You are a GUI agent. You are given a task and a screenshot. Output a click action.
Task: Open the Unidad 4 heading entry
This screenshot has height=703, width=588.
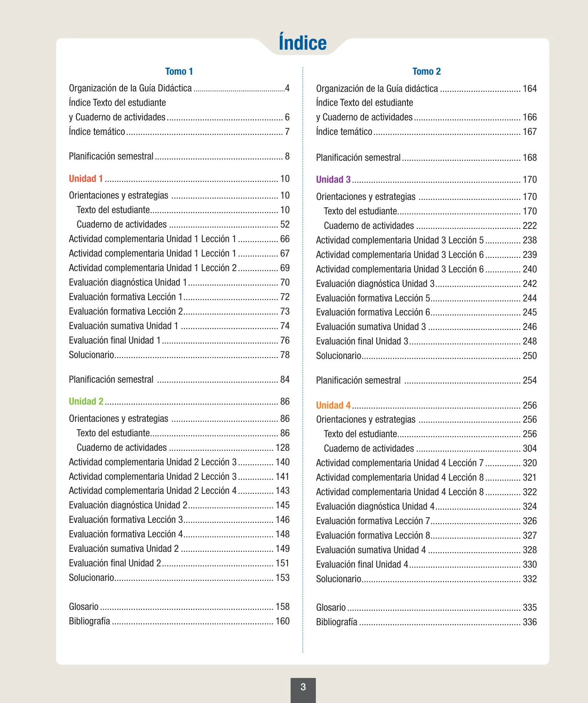(426, 406)
